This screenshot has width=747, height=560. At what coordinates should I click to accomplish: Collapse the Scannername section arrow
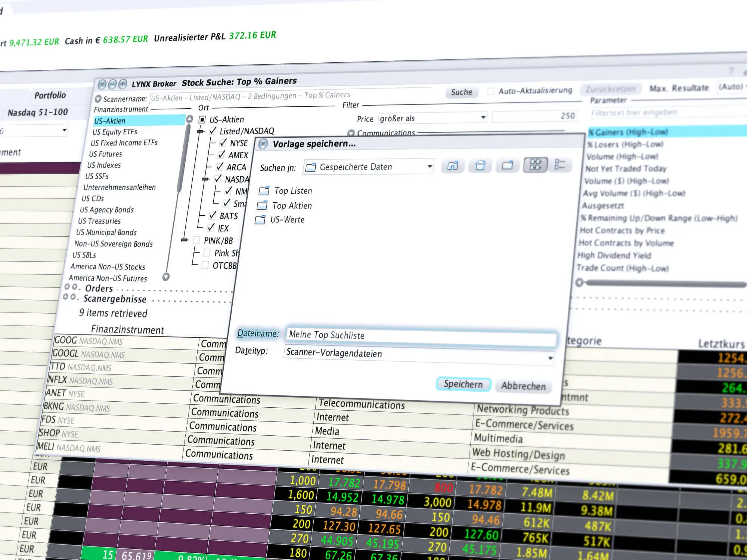(x=98, y=99)
